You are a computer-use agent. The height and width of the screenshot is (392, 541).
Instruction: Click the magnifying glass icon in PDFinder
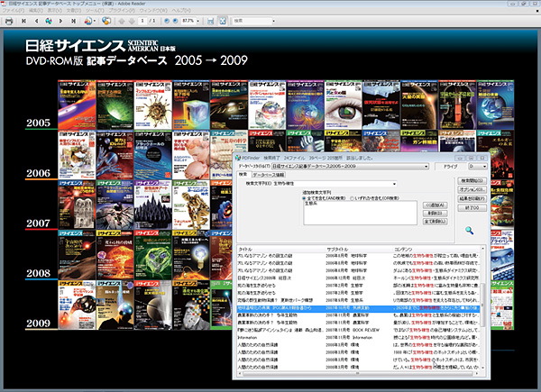click(469, 231)
